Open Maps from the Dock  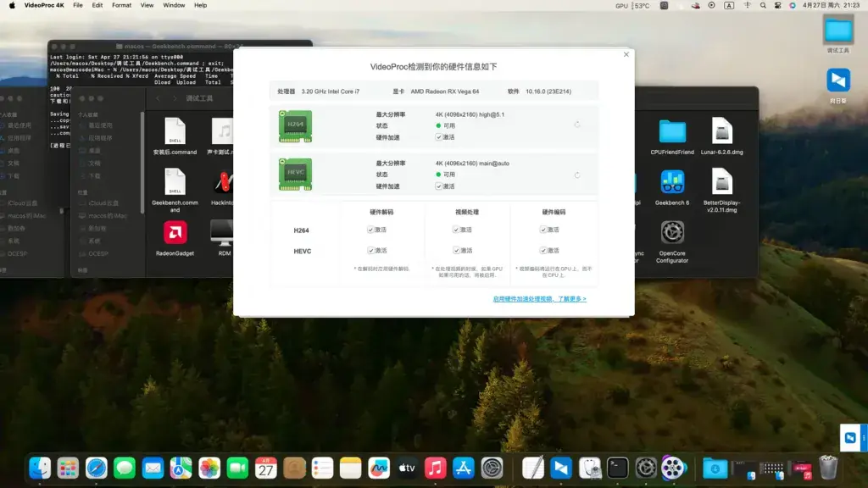click(181, 468)
